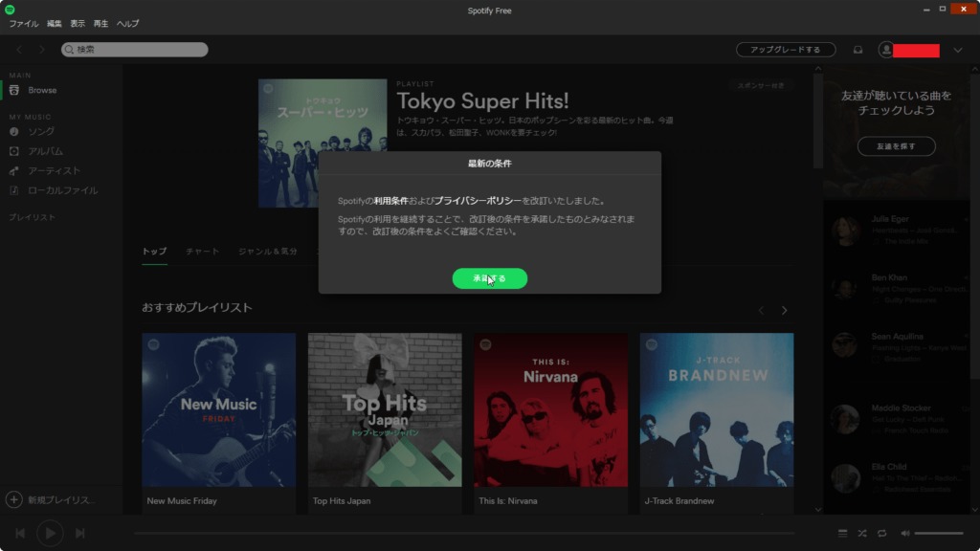Switch to the ジャンル＆気分 tab
This screenshot has width=980, height=551.
(x=268, y=252)
